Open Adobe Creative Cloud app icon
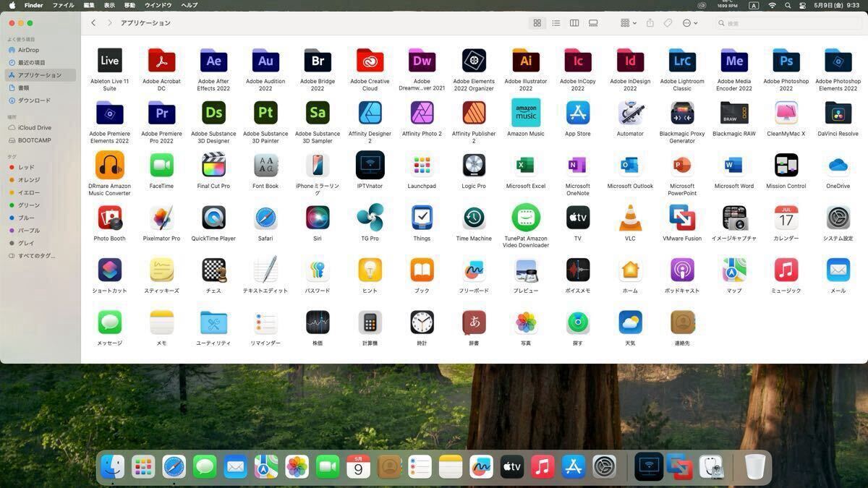Viewport: 868px width, 488px height. (370, 61)
